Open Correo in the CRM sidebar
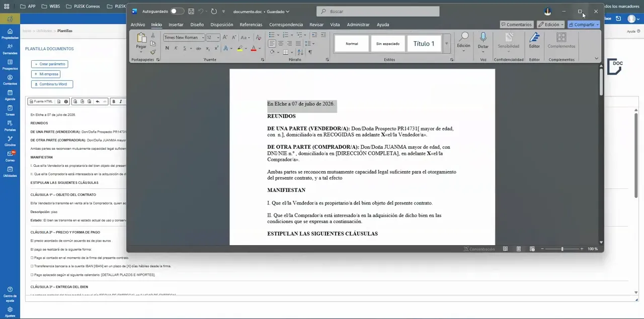The height and width of the screenshot is (319, 644). point(10,156)
